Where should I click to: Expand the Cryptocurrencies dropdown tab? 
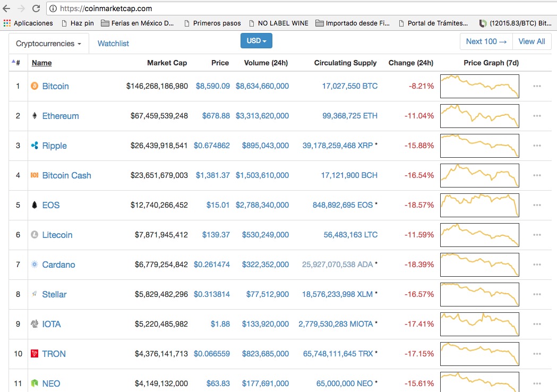[49, 44]
